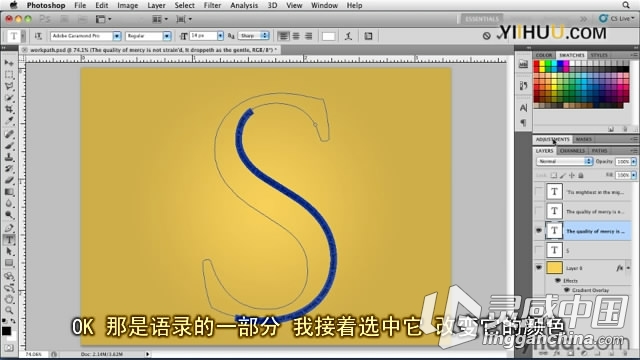Open anti-aliasing Sharp dropdown
Viewport: 640px width, 360px height.
point(254,36)
